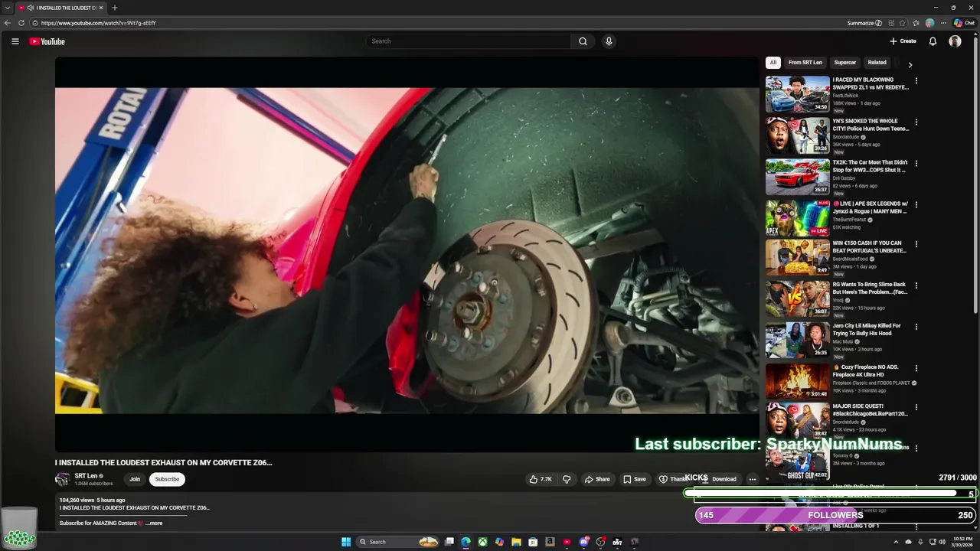Go to the YouTube home logo
This screenshot has height=551, width=980.
[47, 41]
